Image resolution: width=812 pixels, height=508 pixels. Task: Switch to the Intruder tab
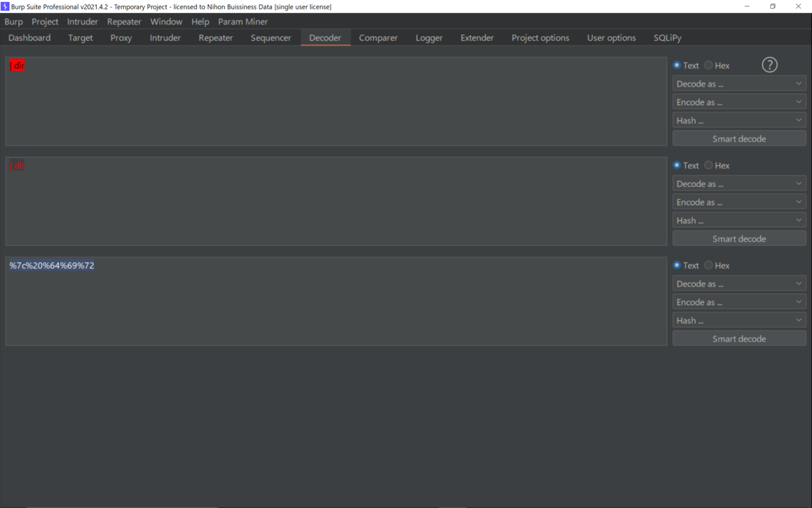pyautogui.click(x=165, y=38)
